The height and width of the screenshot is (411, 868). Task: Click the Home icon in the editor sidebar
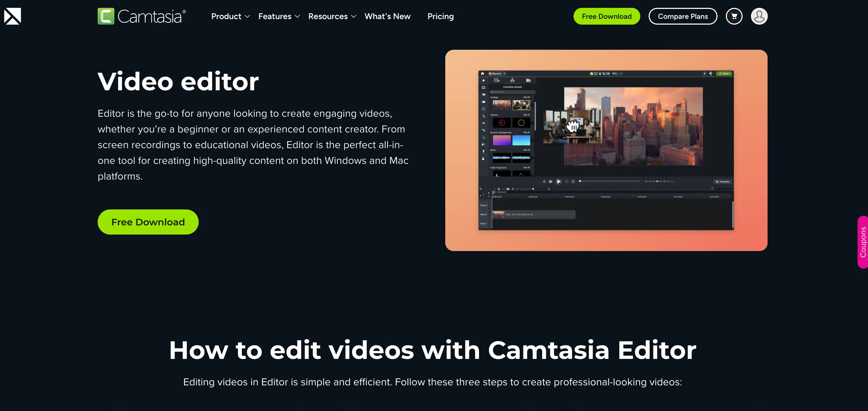tap(483, 74)
